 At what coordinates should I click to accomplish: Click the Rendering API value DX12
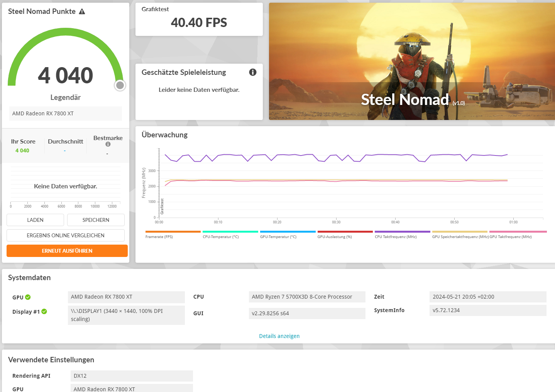(x=132, y=376)
